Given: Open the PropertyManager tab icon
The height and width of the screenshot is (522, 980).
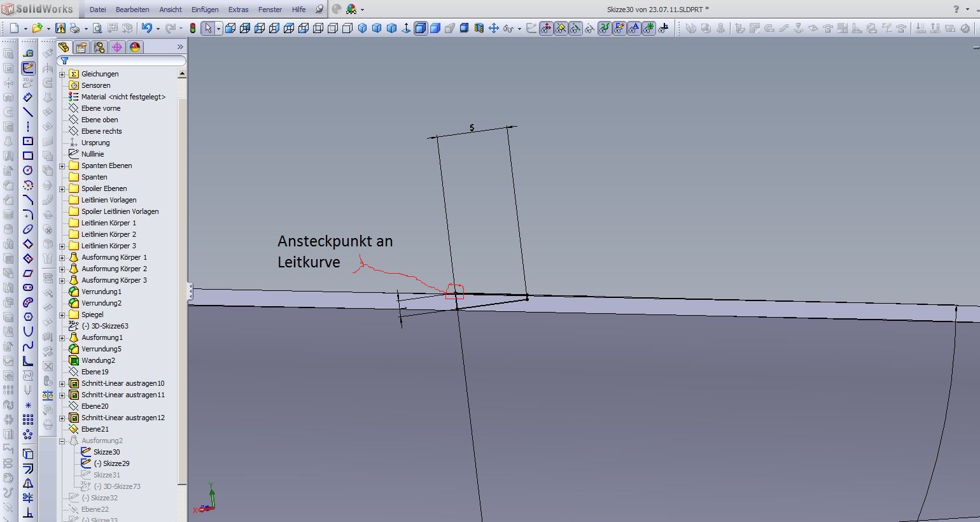Looking at the screenshot, I should click(x=81, y=47).
